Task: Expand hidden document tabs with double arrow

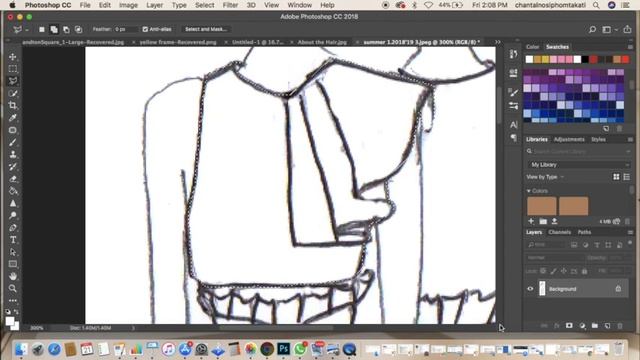Action: tap(498, 42)
